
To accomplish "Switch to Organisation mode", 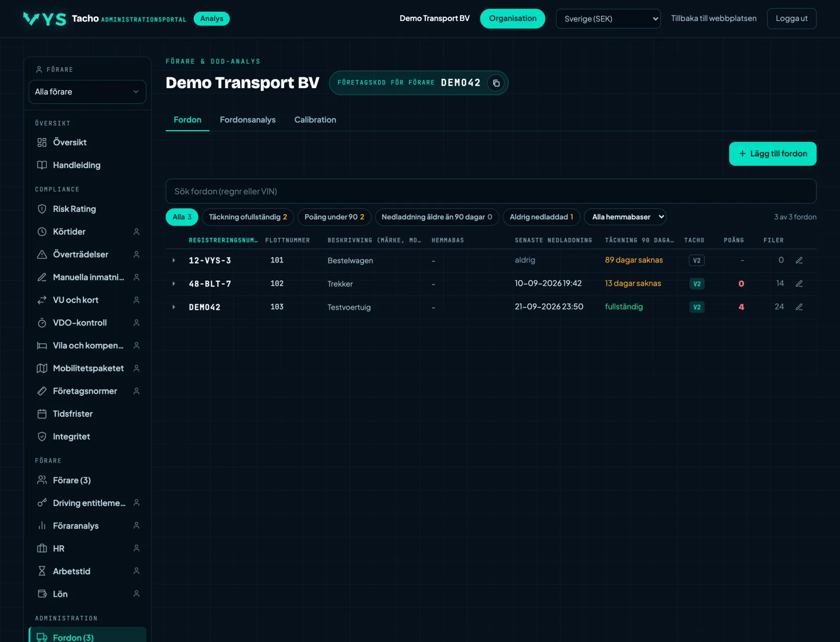I will [512, 18].
